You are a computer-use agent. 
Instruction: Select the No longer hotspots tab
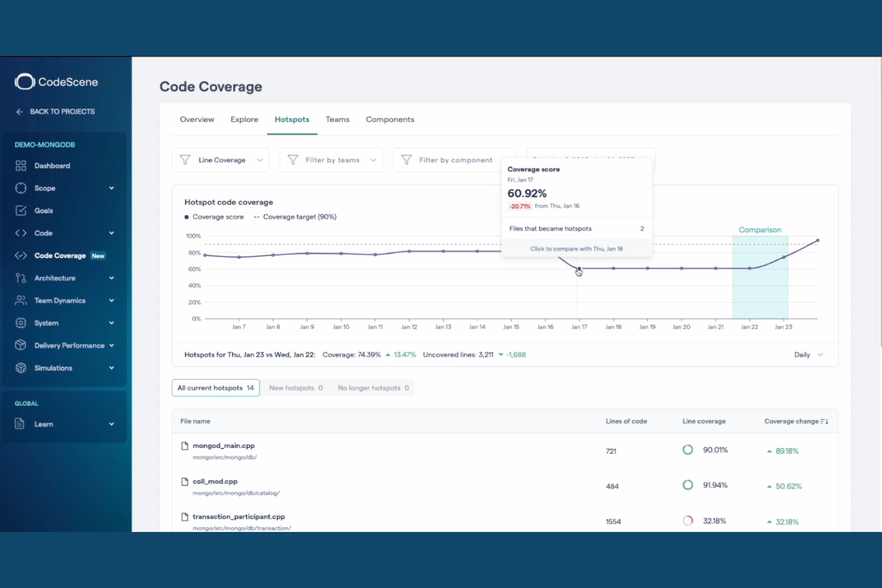(373, 388)
